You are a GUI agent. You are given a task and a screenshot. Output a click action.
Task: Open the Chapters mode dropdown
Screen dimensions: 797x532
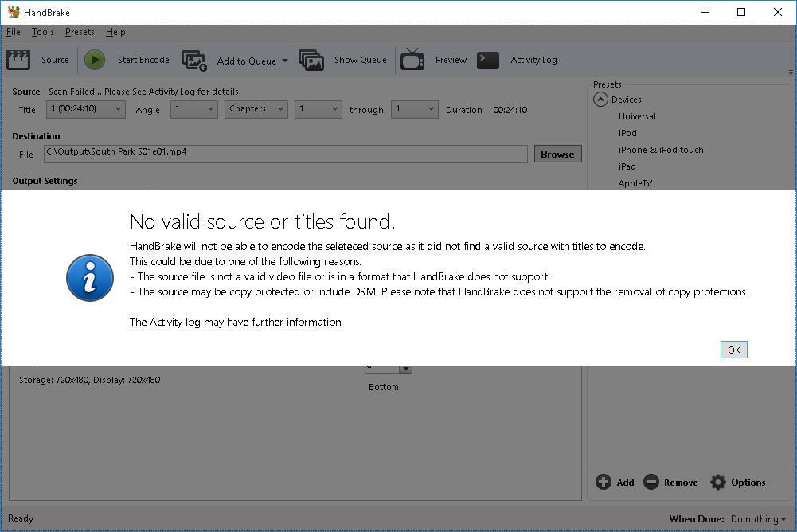[x=256, y=109]
